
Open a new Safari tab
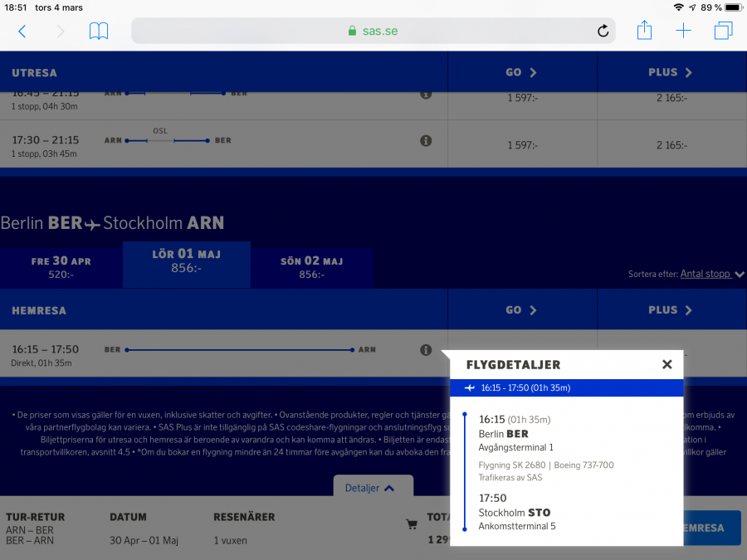(x=683, y=32)
